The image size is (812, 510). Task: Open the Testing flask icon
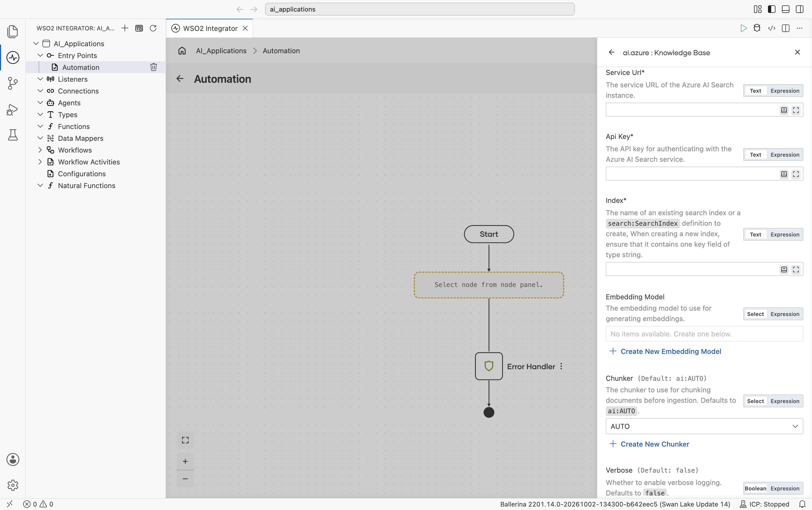pos(12,135)
